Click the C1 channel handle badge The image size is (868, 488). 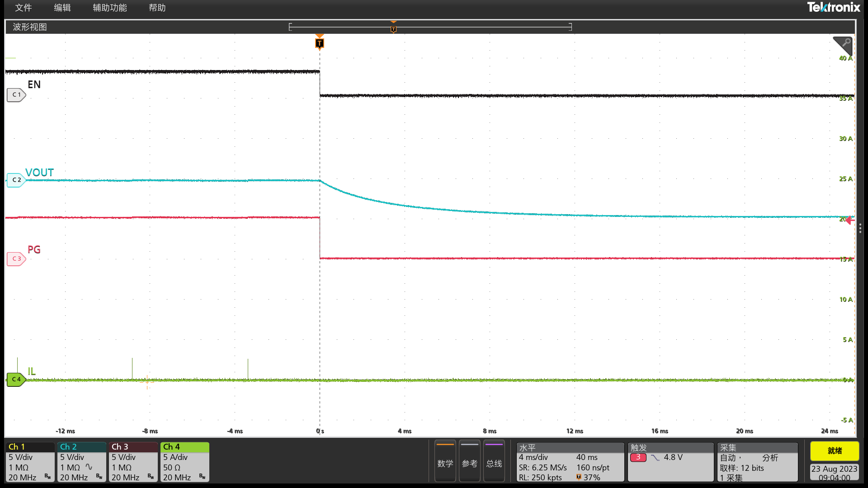click(x=16, y=95)
